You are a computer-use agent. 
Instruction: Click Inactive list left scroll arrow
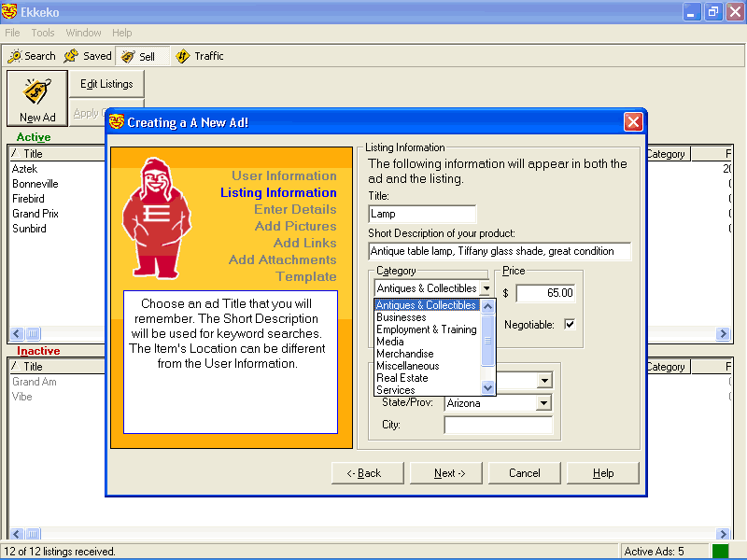point(16,534)
